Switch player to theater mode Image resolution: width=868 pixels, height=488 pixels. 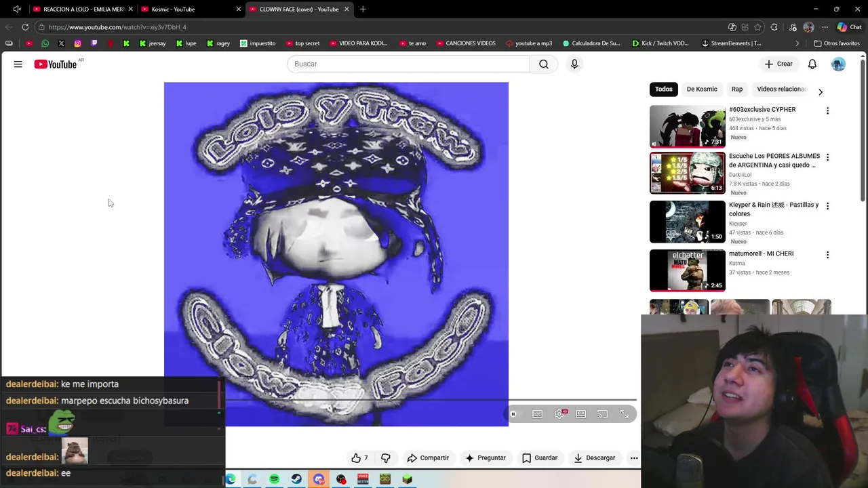click(581, 414)
